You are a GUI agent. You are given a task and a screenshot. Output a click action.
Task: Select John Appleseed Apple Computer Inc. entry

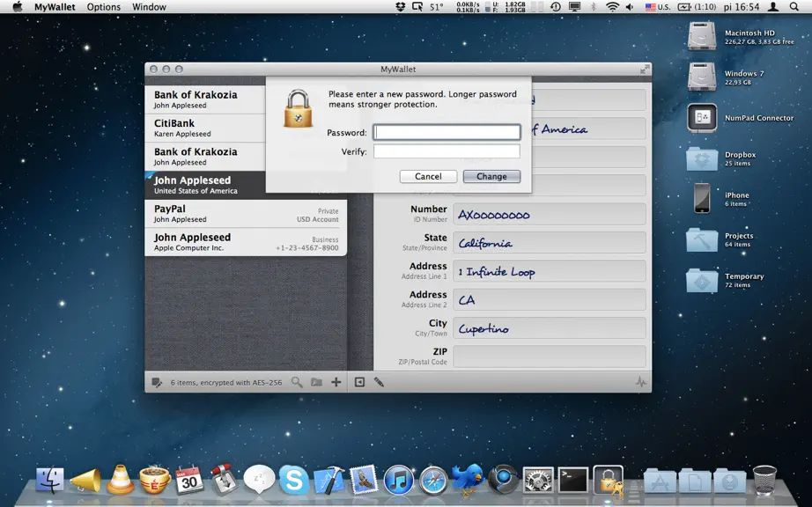point(246,242)
